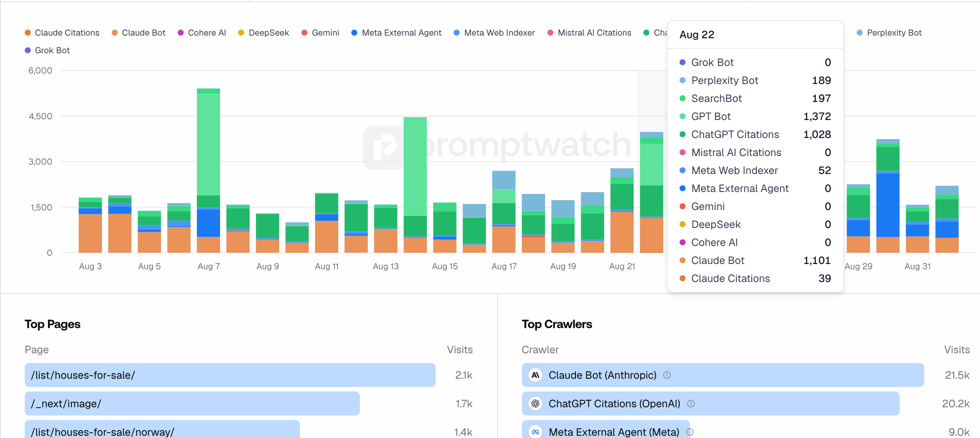Click Grok Bot row in the tooltip
This screenshot has height=438, width=980.
pyautogui.click(x=755, y=62)
